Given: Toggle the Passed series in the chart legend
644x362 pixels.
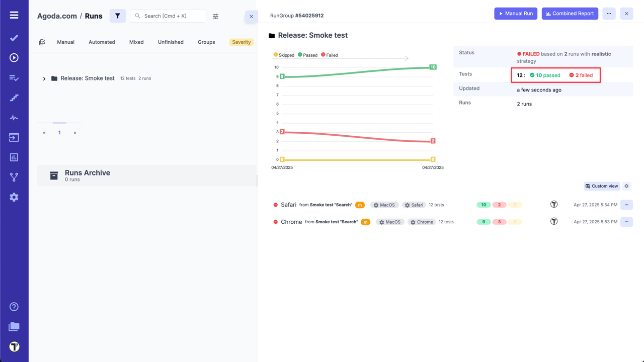Looking at the screenshot, I should point(307,55).
